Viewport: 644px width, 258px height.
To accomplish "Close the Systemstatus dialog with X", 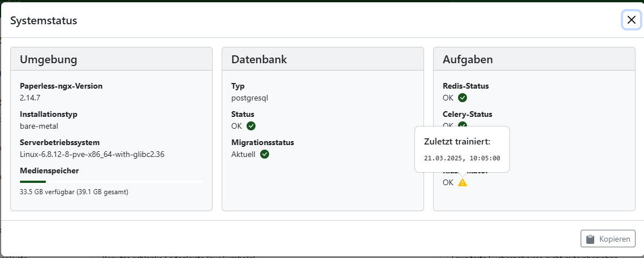I will click(x=632, y=20).
